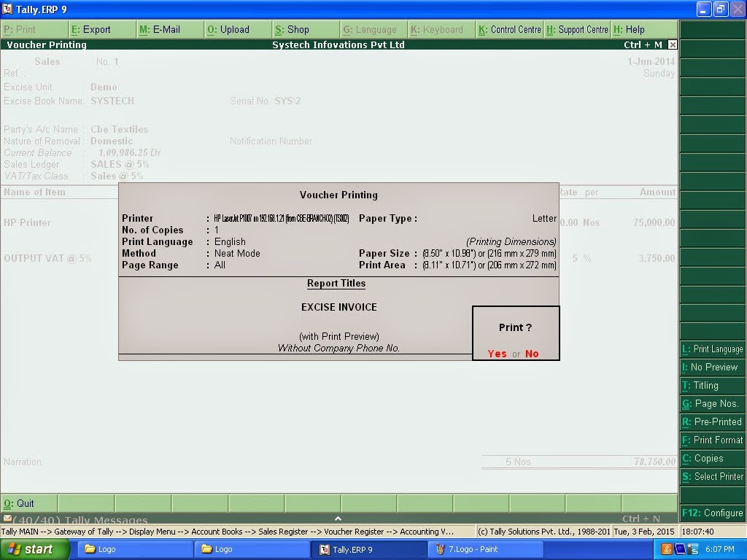Switch to the second Logo folder in taskbar

click(x=251, y=549)
